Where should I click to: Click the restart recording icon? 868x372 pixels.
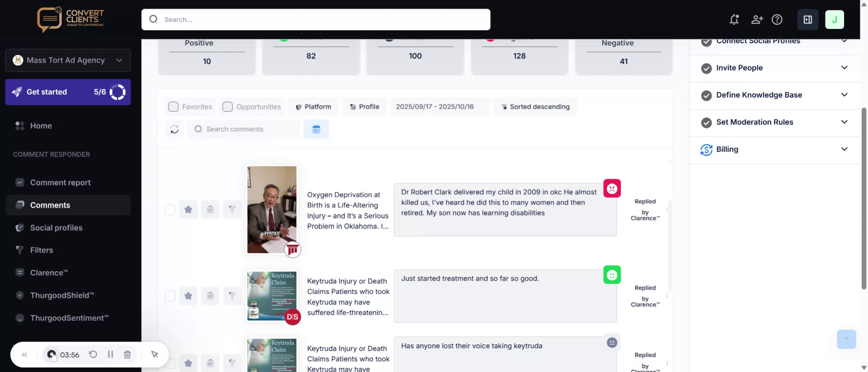(93, 354)
